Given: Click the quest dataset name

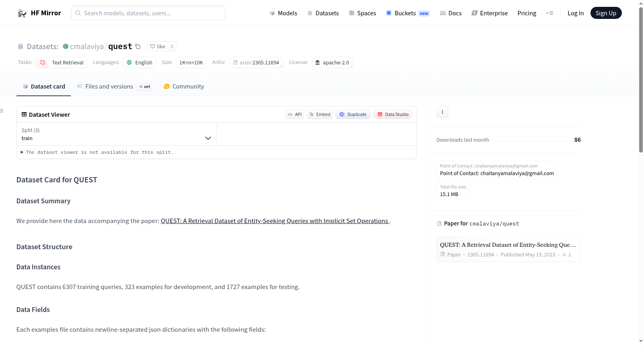Looking at the screenshot, I should 120,46.
